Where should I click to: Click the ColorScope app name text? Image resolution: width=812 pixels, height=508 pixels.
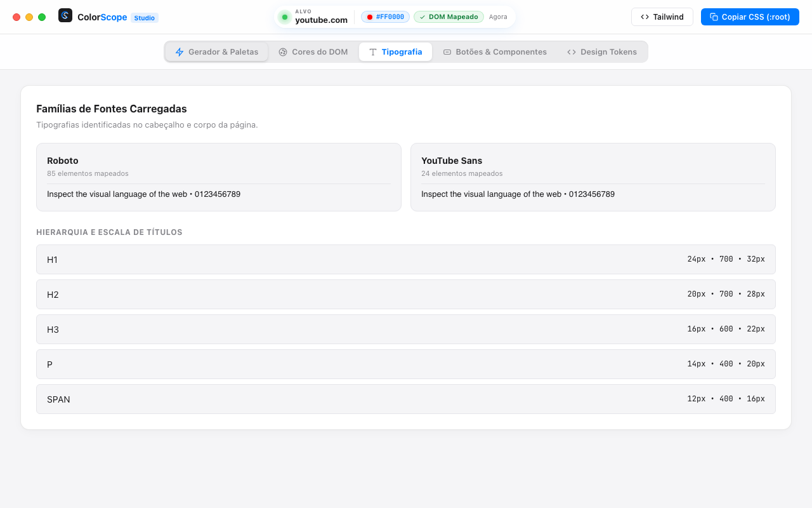(102, 17)
